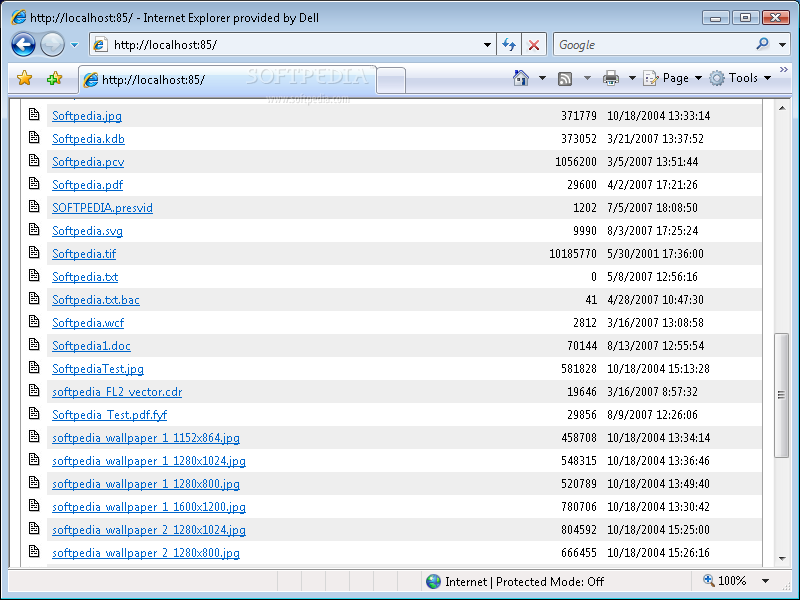Viewport: 800px width, 600px height.
Task: Open SoftpediaTest.jpg file link
Action: click(97, 369)
